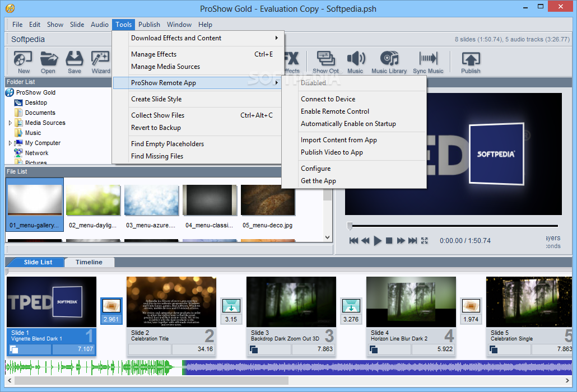Select Slide 2 Celebration Title thumbnail
This screenshot has height=392, width=577.
coord(171,302)
